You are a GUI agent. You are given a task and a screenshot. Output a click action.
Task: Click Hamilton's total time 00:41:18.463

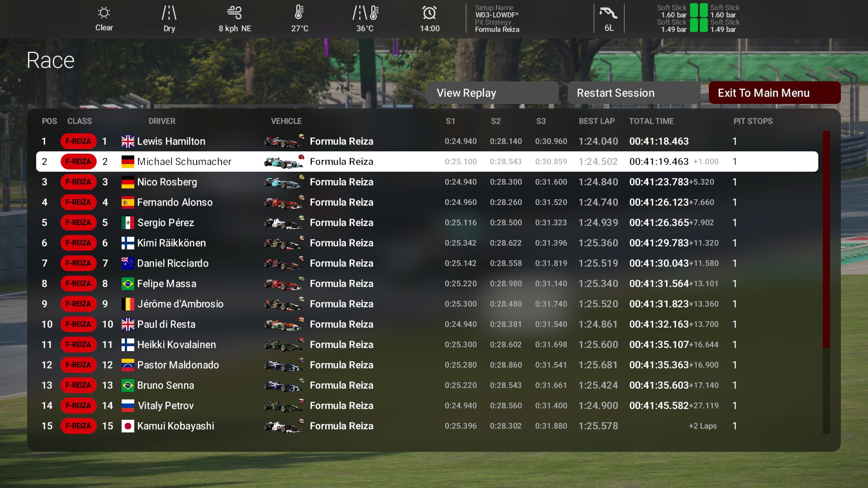[659, 141]
